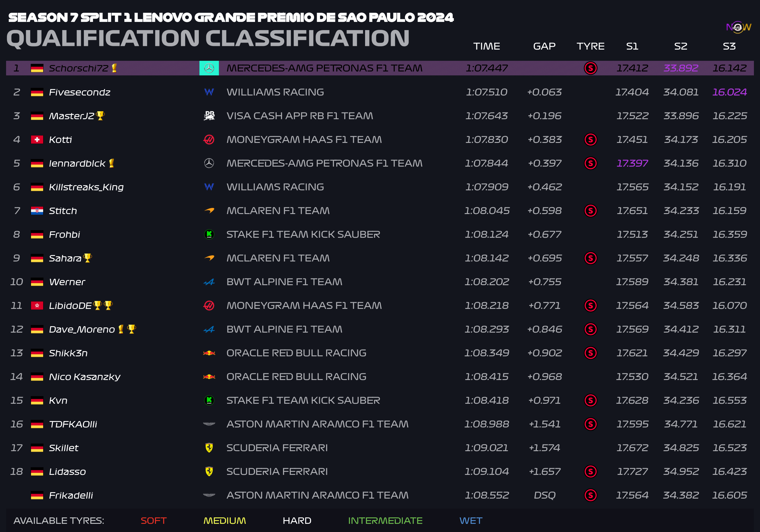Click the blue WET tyre label
Viewport: 760px width, 532px height.
click(x=471, y=520)
